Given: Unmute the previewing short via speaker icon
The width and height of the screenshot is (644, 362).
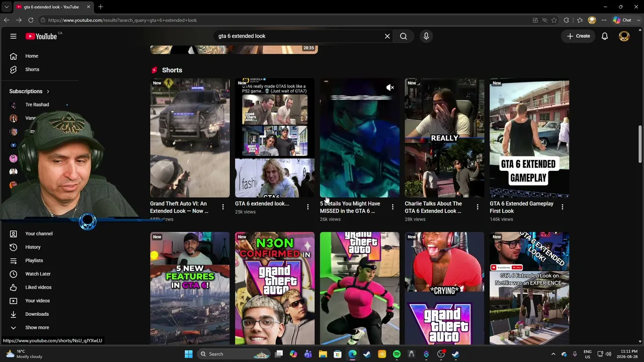Looking at the screenshot, I should (x=390, y=88).
